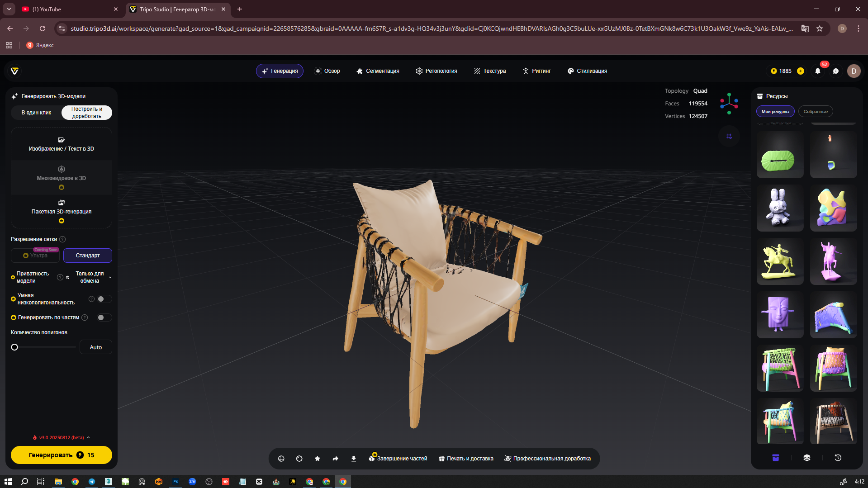Reload the browser page

[x=43, y=28]
